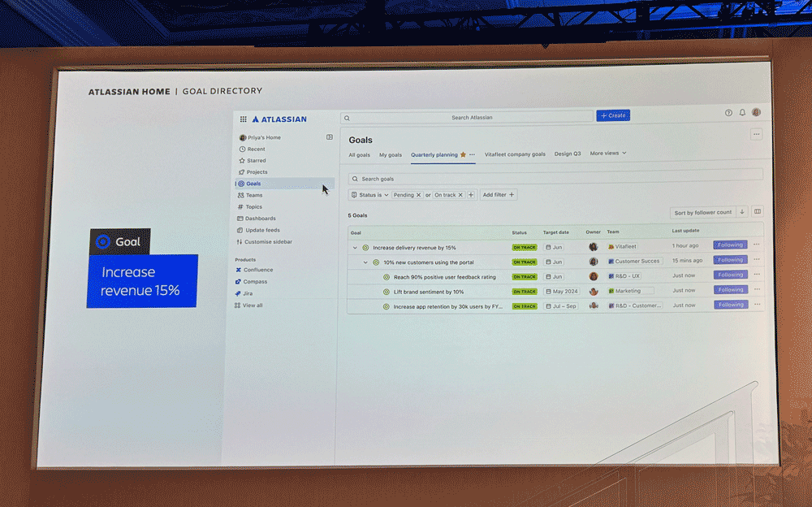This screenshot has width=812, height=507.
Task: Open target date May 2024 picker
Action: (561, 292)
